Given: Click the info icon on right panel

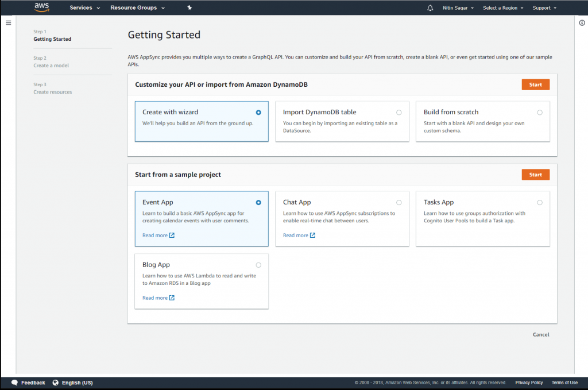Looking at the screenshot, I should pyautogui.click(x=582, y=23).
